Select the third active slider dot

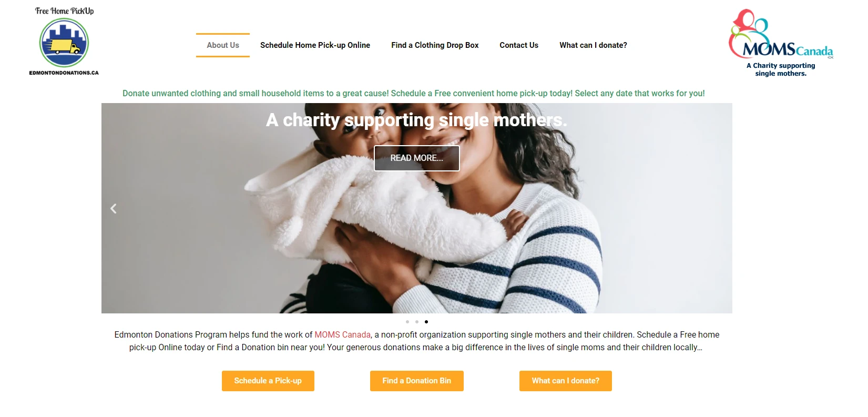coord(426,322)
